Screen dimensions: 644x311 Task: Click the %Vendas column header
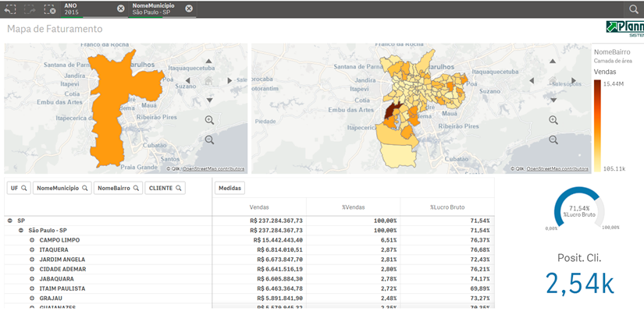353,207
